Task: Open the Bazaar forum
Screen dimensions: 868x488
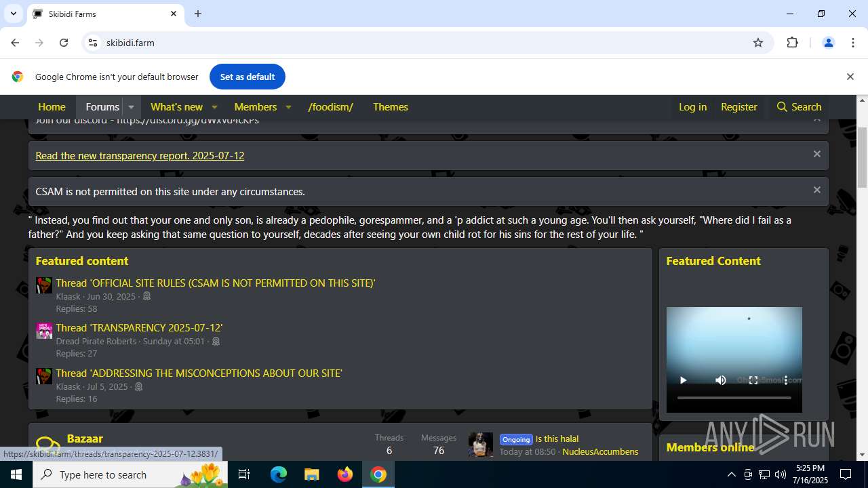Action: (85, 439)
